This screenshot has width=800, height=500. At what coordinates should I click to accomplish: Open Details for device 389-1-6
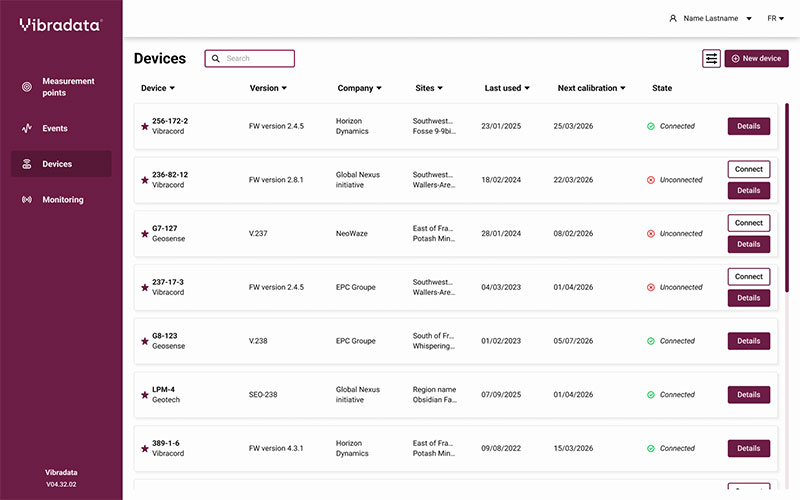(748, 448)
